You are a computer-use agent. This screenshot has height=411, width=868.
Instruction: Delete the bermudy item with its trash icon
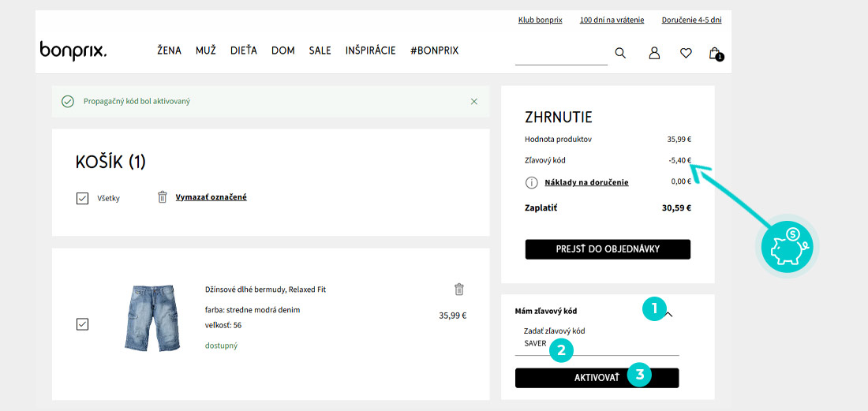459,289
